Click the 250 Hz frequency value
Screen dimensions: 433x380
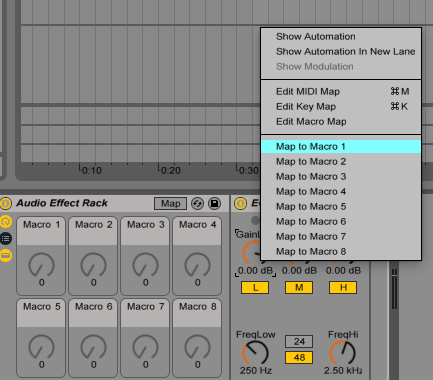click(256, 371)
